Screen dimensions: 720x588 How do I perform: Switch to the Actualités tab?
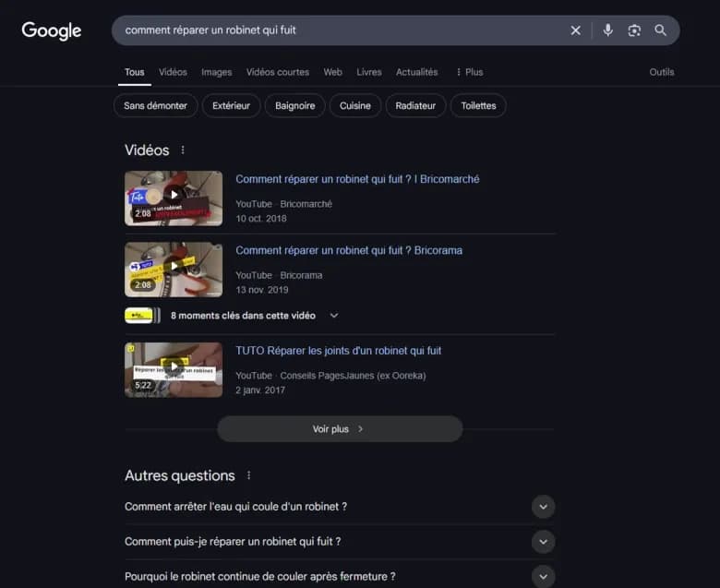[417, 72]
